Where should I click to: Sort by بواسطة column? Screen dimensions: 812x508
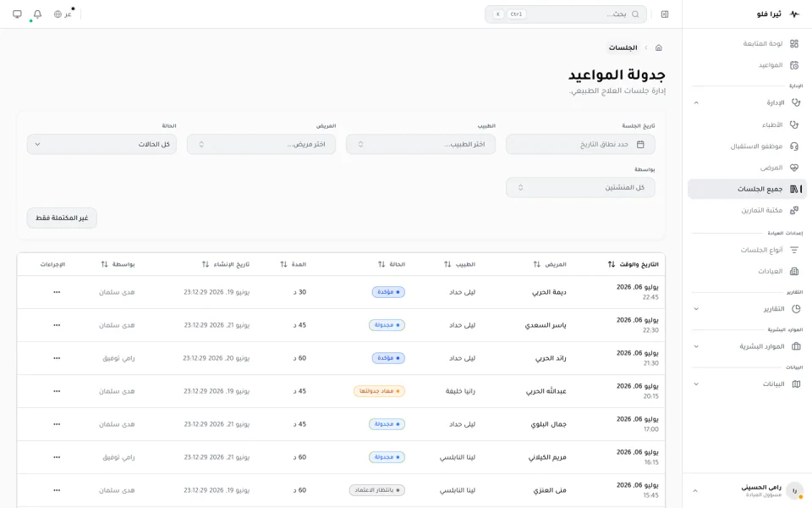click(x=118, y=264)
